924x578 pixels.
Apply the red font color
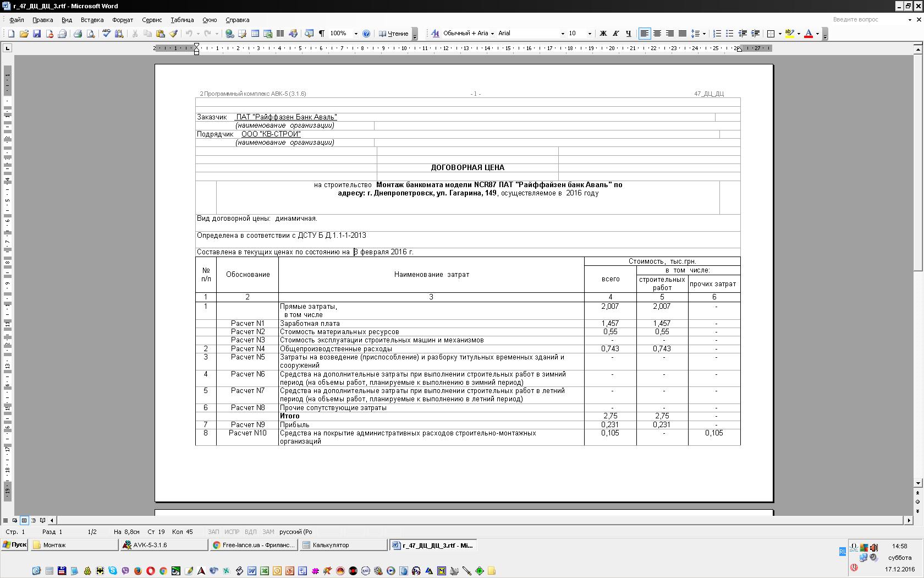(x=809, y=34)
